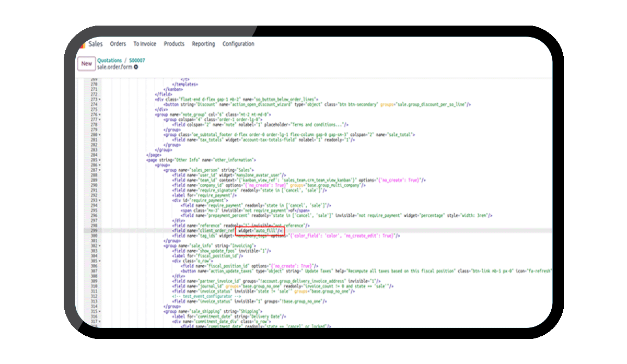The height and width of the screenshot is (364, 627).
Task: Collapse the o_row div fold at line 305
Action: tap(100, 261)
